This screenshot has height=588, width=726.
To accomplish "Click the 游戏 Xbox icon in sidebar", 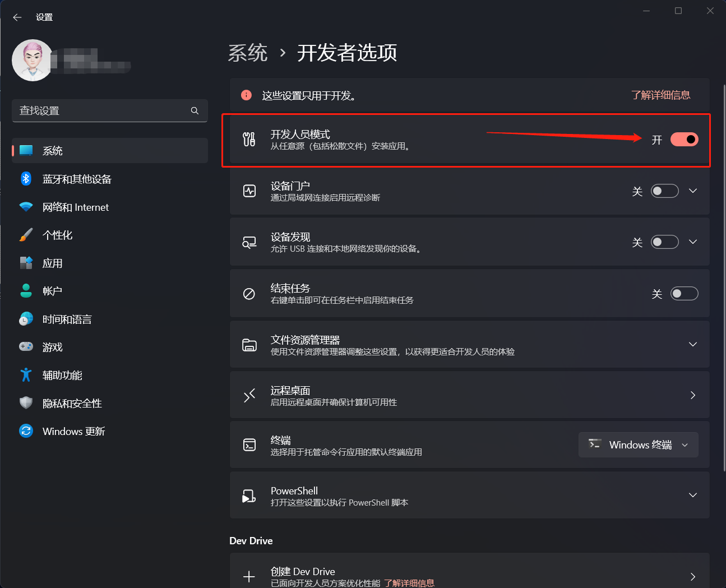I will pyautogui.click(x=26, y=346).
